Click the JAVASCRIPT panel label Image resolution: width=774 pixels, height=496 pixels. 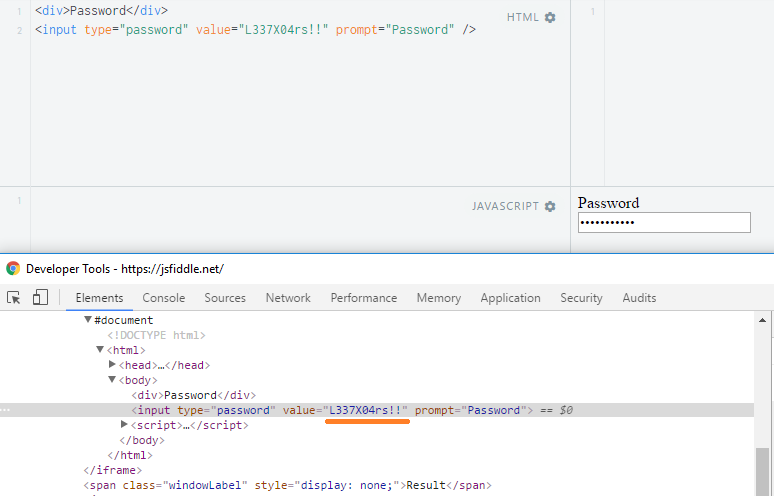coord(505,206)
